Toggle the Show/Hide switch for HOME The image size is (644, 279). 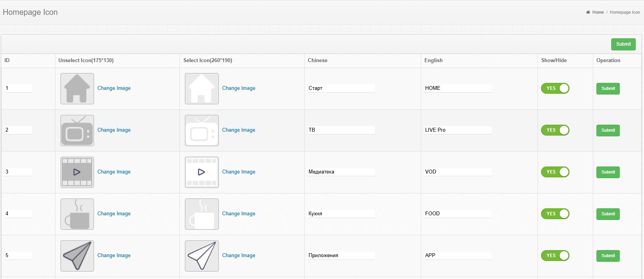555,88
